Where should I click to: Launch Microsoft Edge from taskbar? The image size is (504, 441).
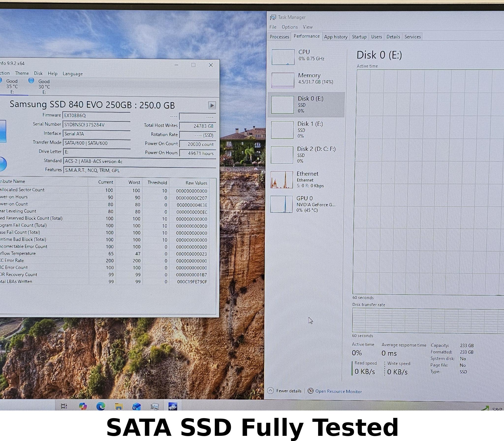coord(101,406)
